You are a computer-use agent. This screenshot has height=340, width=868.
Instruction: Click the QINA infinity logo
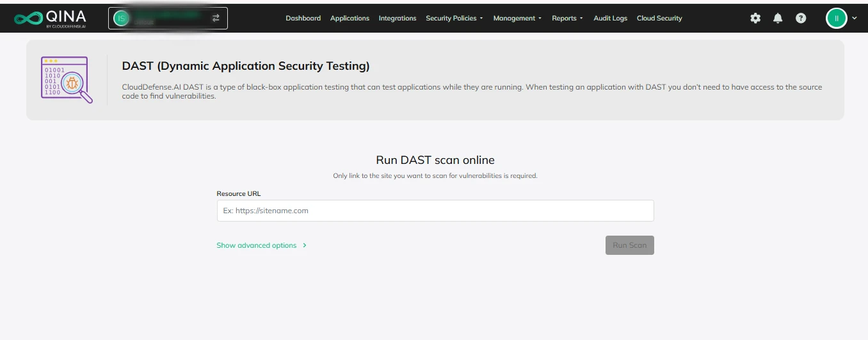point(27,18)
